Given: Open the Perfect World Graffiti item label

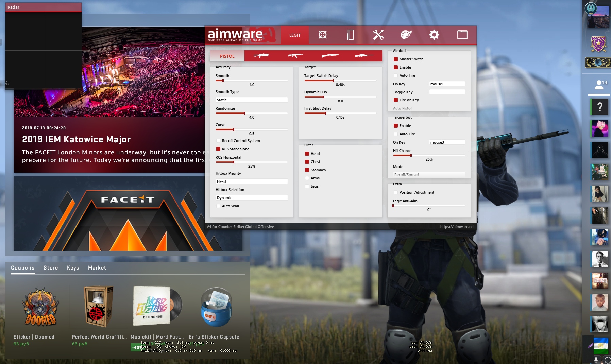Looking at the screenshot, I should [x=99, y=337].
